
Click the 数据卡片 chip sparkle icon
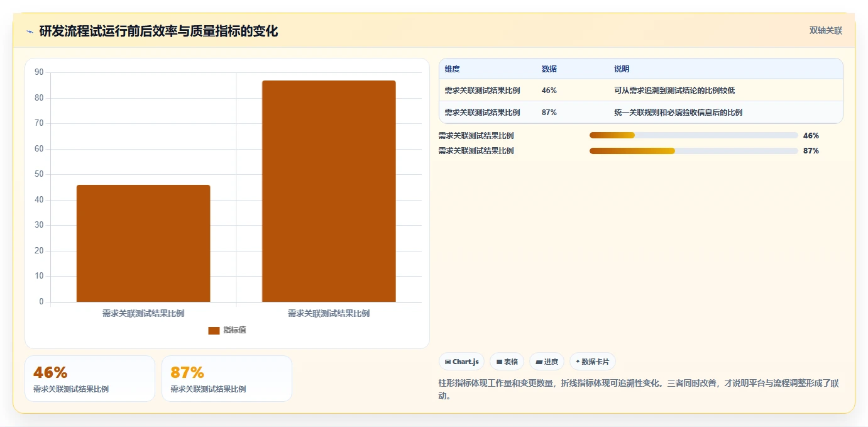click(578, 362)
